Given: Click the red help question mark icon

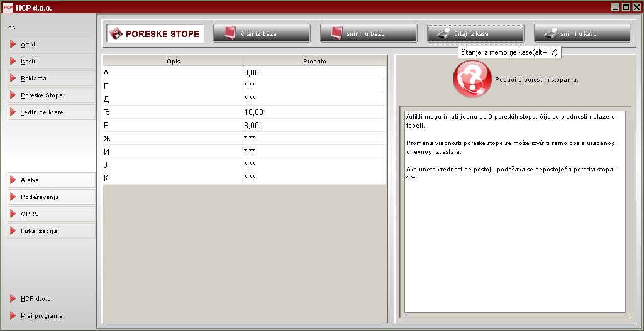Looking at the screenshot, I should [x=471, y=80].
